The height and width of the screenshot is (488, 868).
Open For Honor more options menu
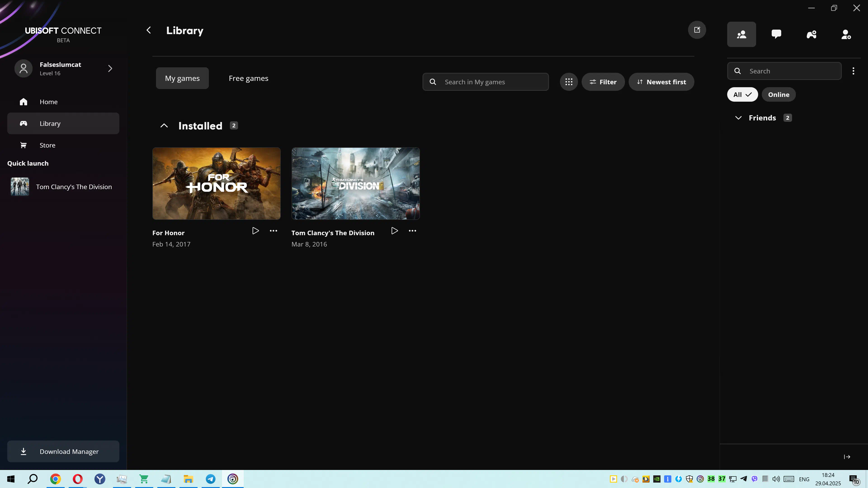[273, 231]
